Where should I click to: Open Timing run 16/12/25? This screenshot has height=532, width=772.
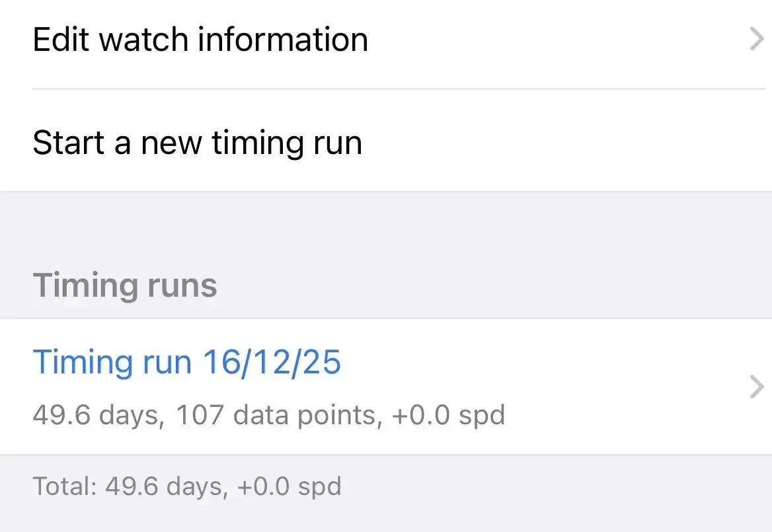187,362
